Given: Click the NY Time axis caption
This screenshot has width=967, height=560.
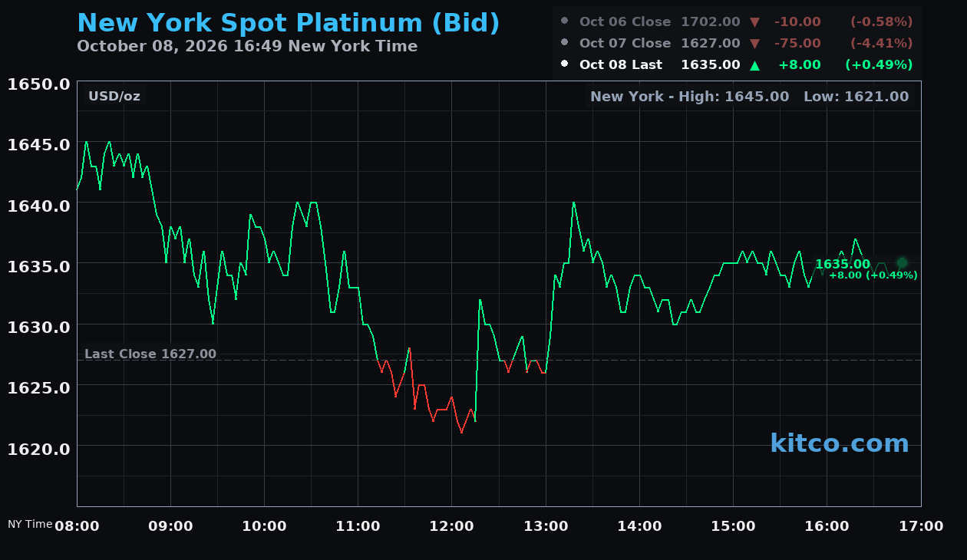Looking at the screenshot, I should (x=30, y=524).
